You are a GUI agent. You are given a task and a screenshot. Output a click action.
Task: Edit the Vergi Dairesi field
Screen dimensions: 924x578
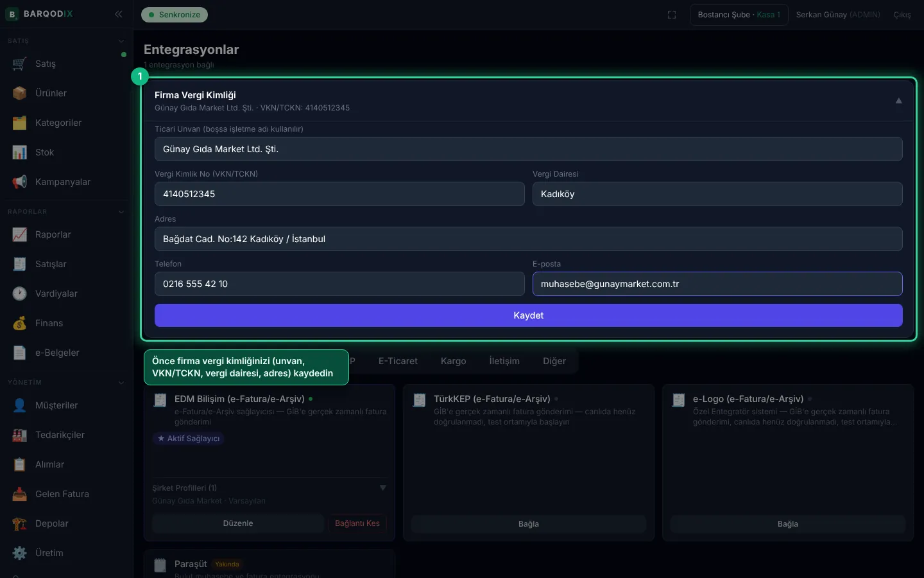(717, 194)
